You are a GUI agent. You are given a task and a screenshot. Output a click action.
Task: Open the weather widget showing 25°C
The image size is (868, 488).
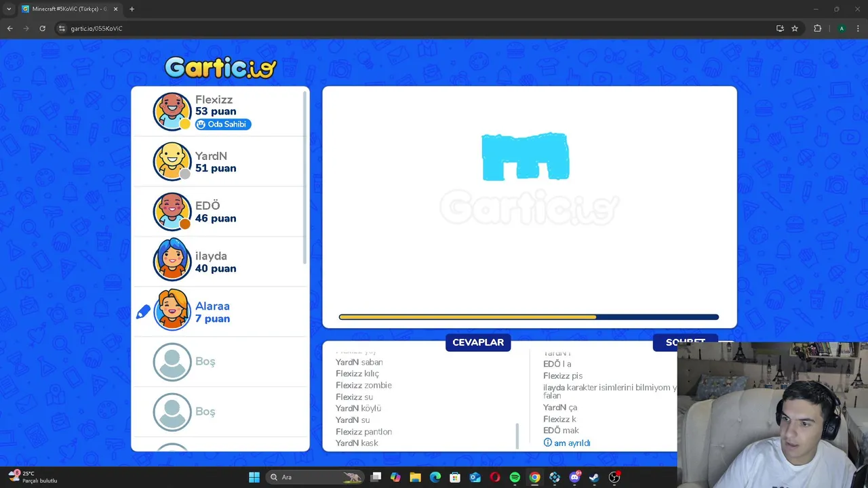point(33,477)
